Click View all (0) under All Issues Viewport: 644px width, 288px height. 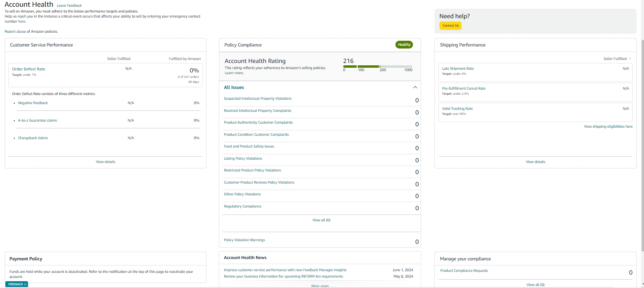click(x=321, y=220)
